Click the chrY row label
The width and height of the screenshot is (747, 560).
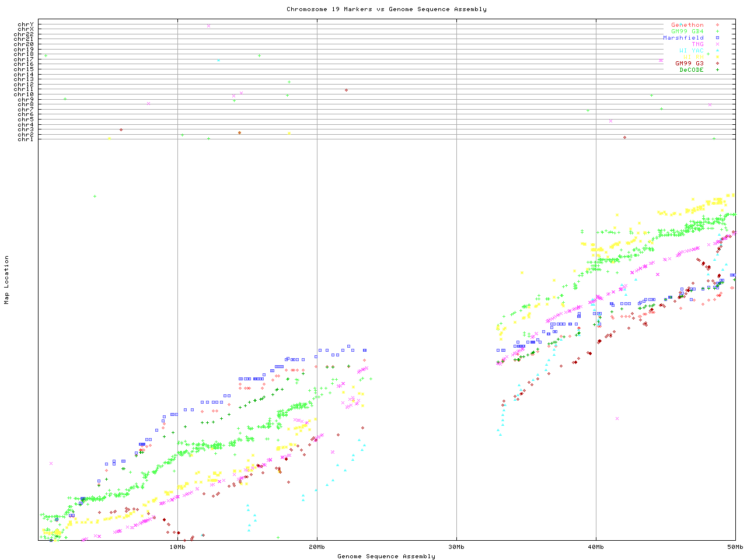26,24
